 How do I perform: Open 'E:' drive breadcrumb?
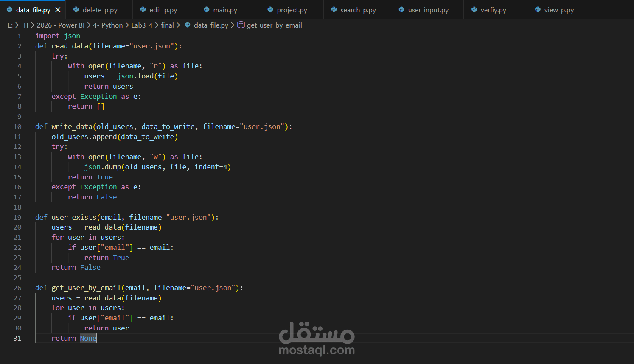10,25
